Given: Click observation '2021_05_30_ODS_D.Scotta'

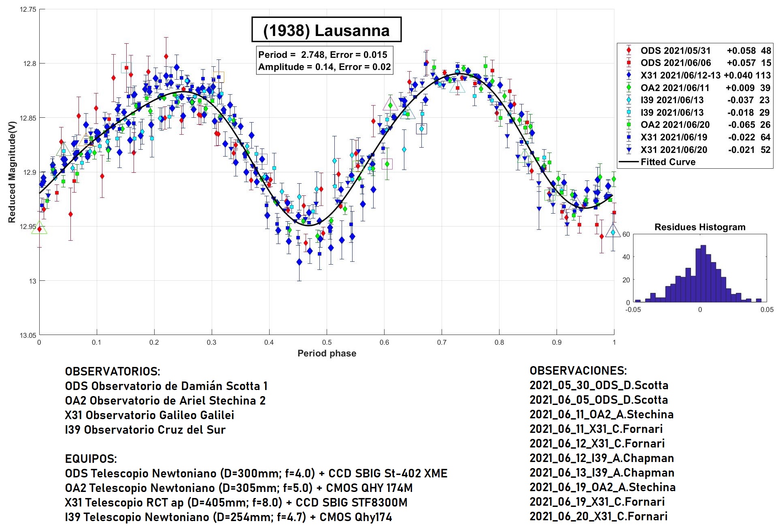Looking at the screenshot, I should point(599,385).
